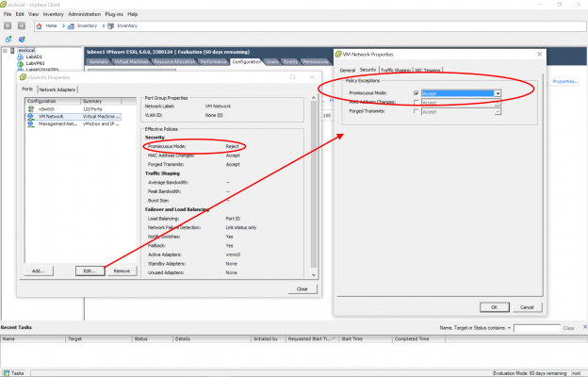The width and height of the screenshot is (588, 377).
Task: Open the Edit menu
Action: click(x=20, y=14)
